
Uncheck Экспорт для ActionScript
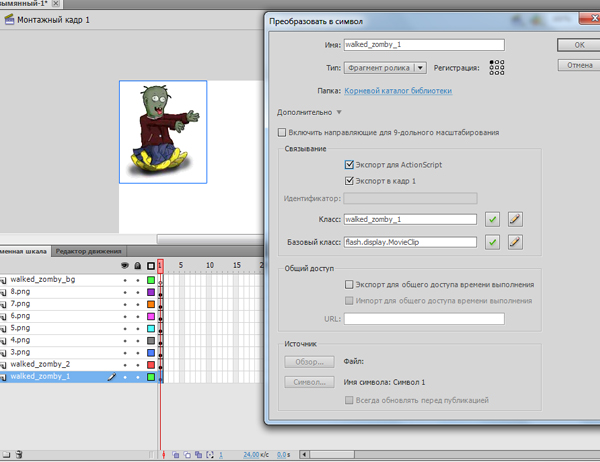tap(349, 165)
